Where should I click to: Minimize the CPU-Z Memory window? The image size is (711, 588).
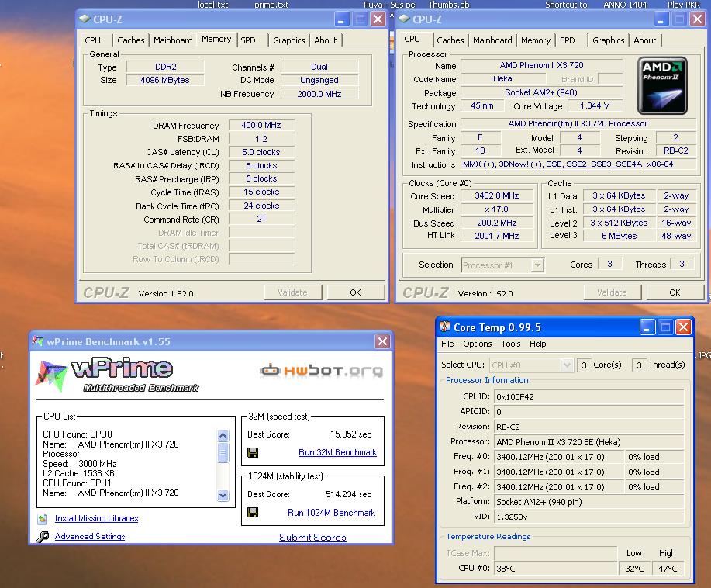pyautogui.click(x=342, y=19)
